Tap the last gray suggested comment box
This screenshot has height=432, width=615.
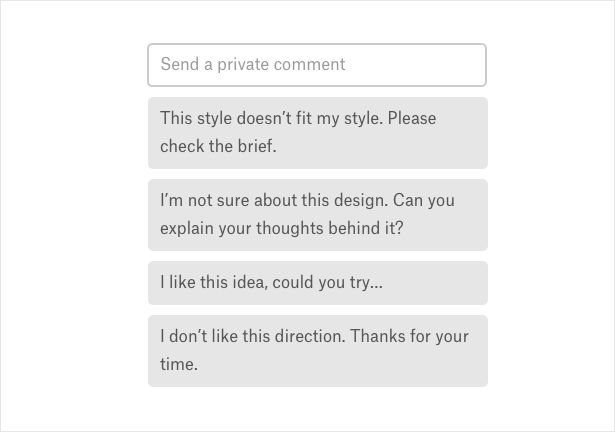point(317,350)
